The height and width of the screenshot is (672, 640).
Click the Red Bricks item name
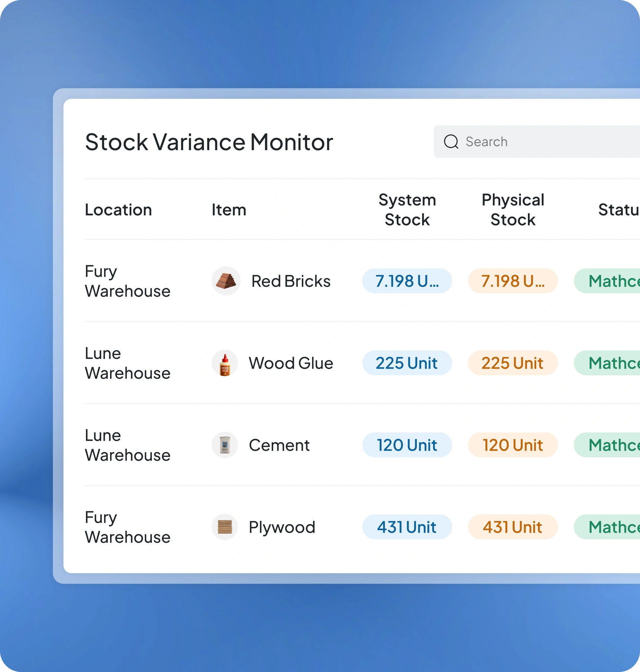(x=291, y=281)
